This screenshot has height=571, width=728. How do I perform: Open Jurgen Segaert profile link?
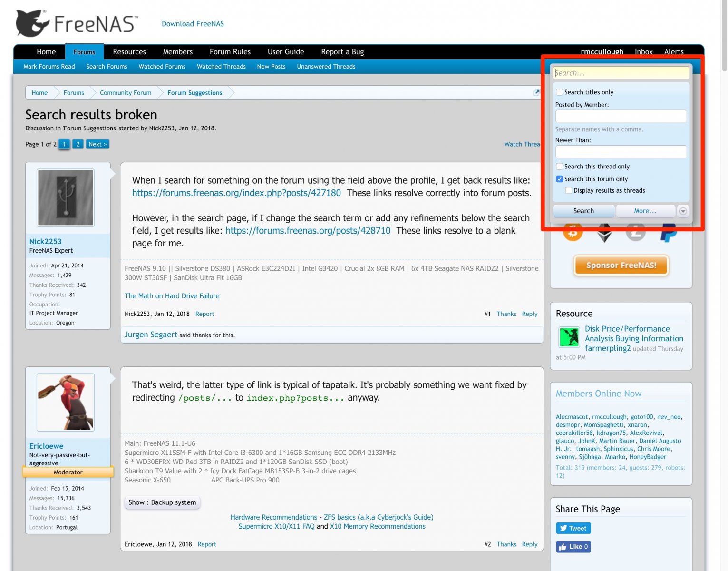coord(151,335)
